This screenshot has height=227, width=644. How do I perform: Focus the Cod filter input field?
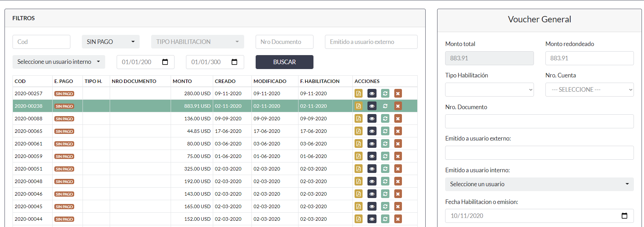[41, 42]
